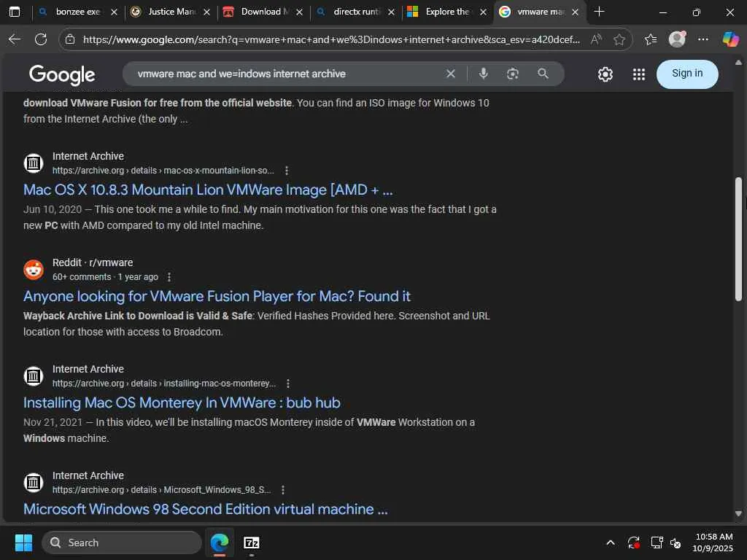747x560 pixels.
Task: Click archive.org mac-os-x-mountain-lion URL breadcrumb
Action: [163, 171]
